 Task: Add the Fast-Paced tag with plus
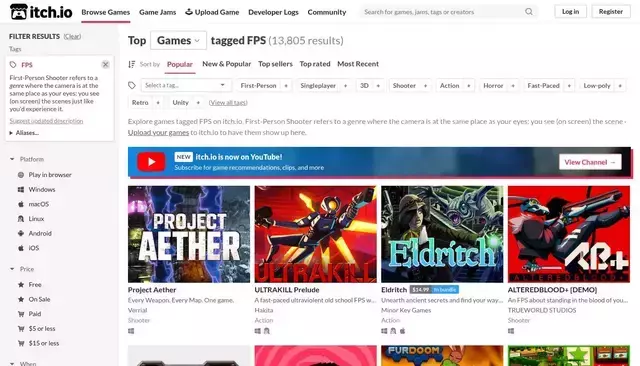click(x=569, y=86)
